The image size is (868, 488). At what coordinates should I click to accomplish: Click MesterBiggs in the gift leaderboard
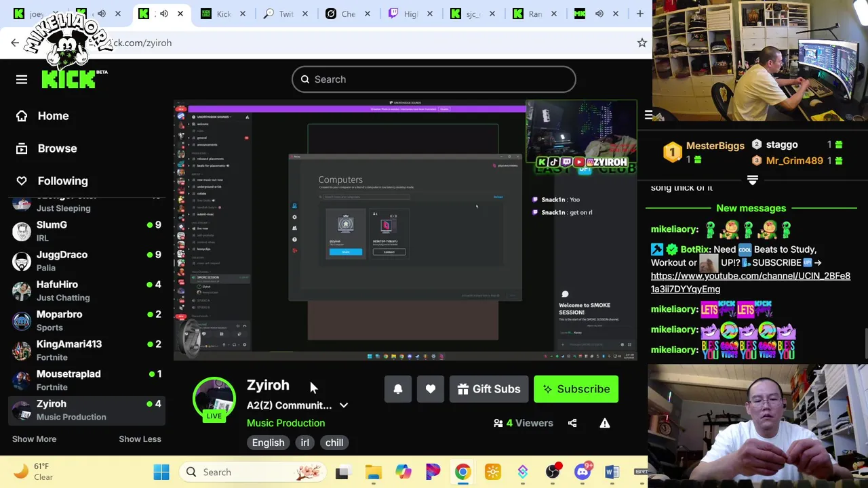pos(715,145)
